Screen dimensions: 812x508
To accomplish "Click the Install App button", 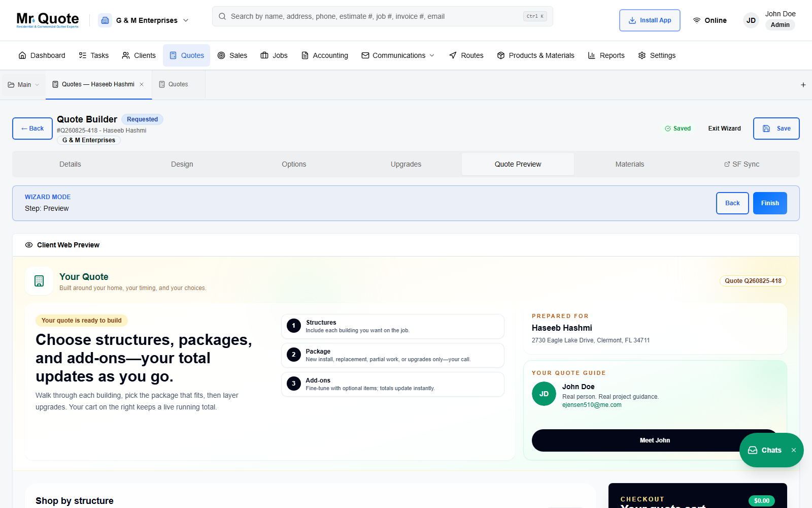I will click(650, 20).
